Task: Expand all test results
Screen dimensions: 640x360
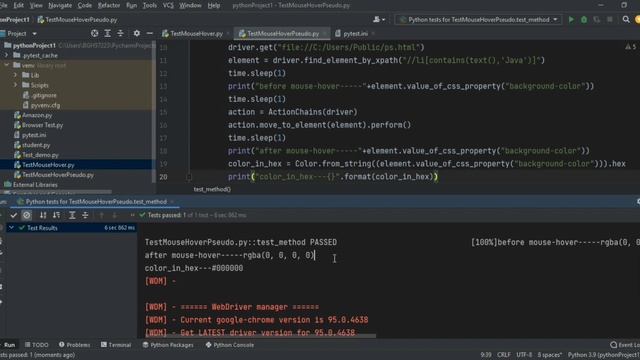Action: coord(72,215)
